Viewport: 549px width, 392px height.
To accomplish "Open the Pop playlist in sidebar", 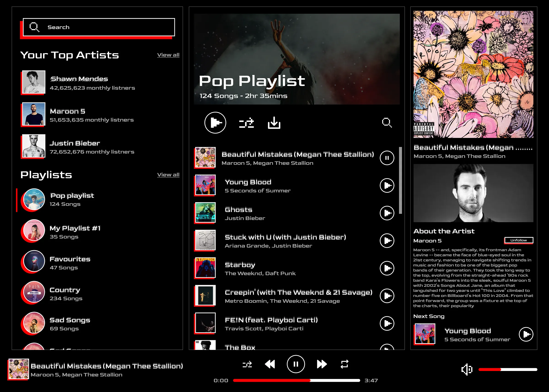I will coord(58,200).
